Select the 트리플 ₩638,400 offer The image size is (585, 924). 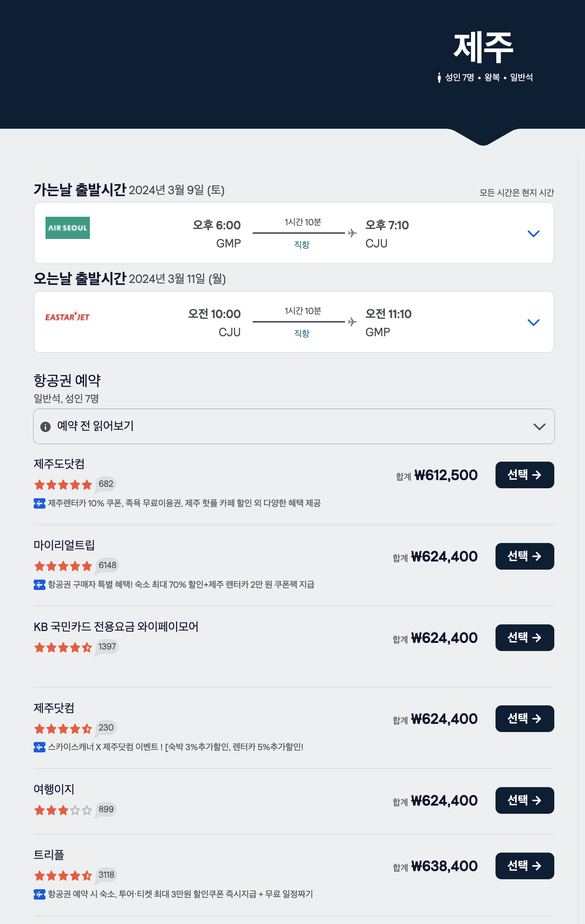coord(525,866)
